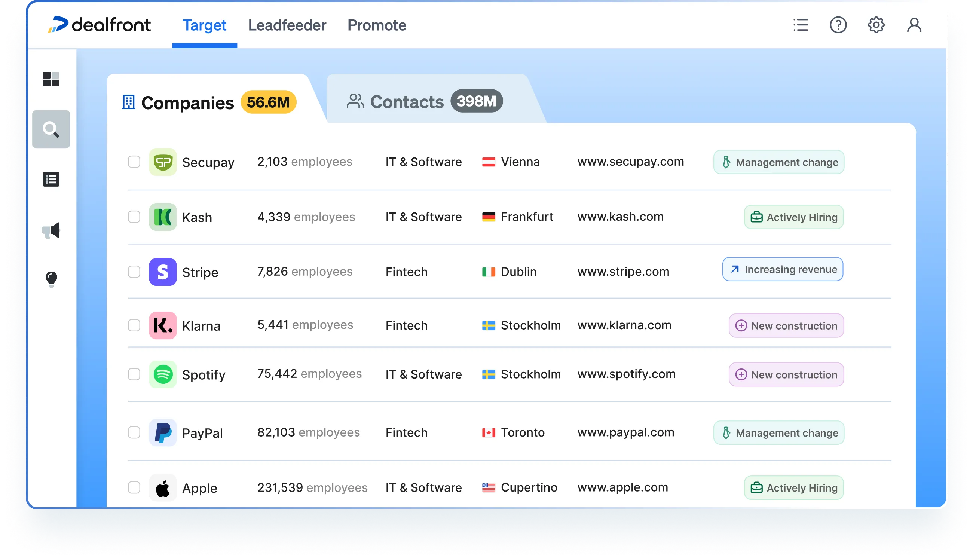Click the Dealfront logo
The image size is (973, 560).
99,25
